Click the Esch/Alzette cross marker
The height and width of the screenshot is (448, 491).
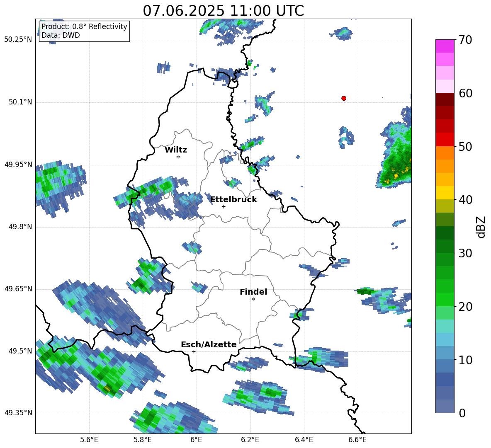[194, 351]
